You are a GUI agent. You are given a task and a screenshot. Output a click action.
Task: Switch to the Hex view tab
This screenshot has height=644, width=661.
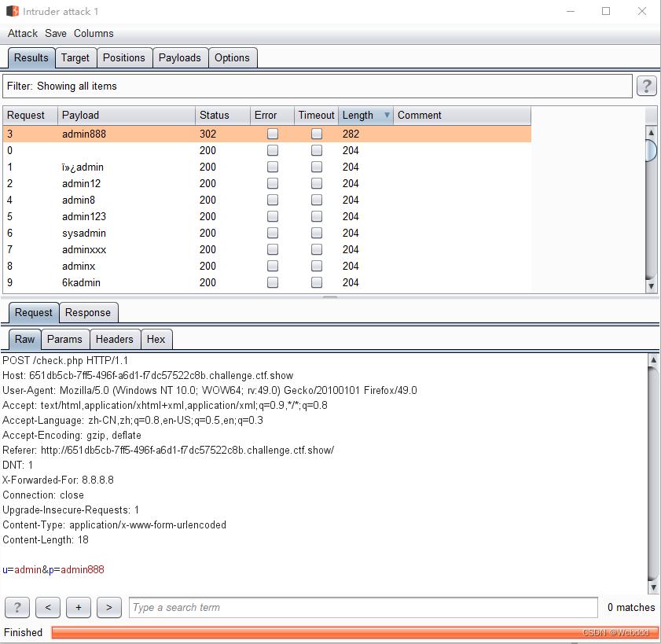156,339
